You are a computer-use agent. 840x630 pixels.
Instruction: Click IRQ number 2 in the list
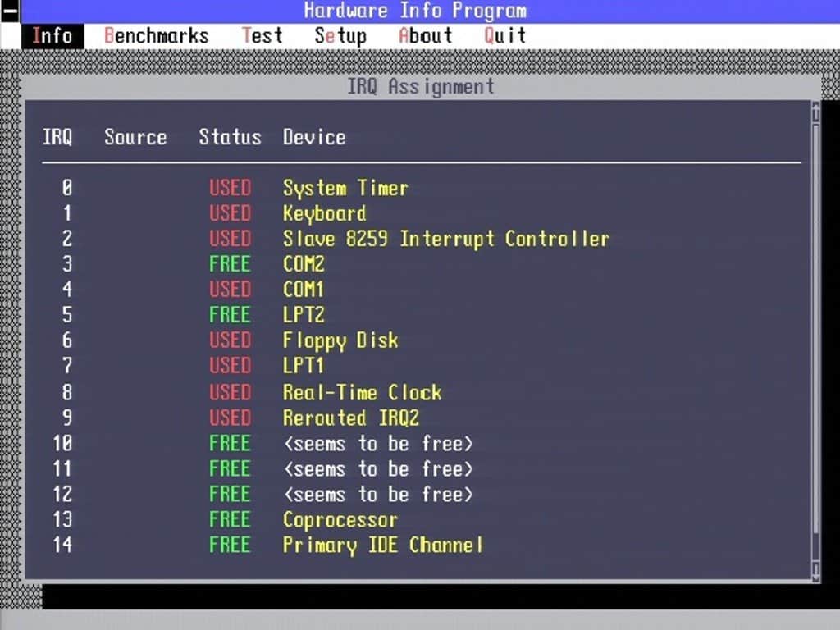[67, 239]
